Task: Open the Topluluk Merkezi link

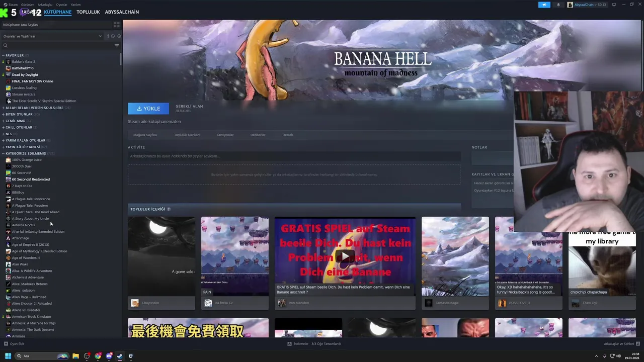Action: click(x=187, y=135)
